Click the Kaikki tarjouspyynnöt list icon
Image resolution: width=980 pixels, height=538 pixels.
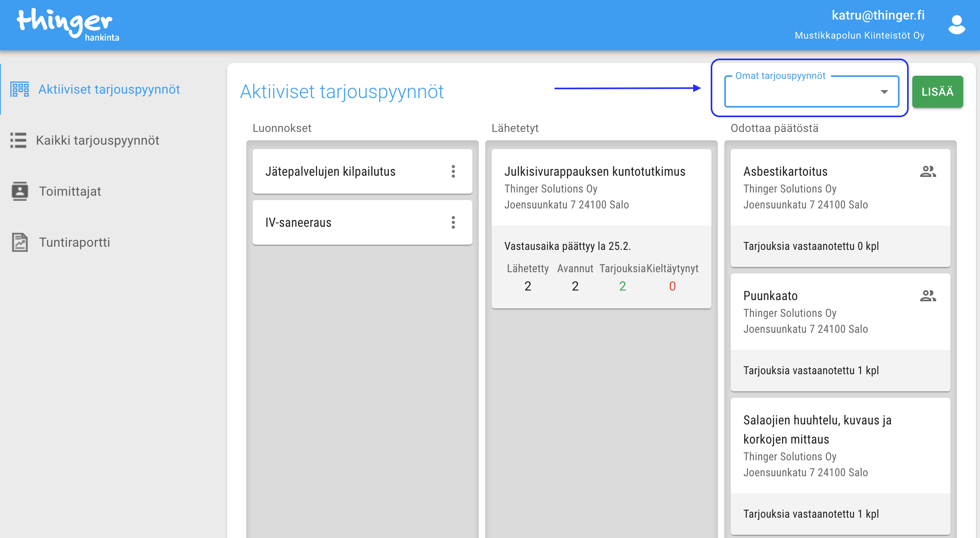tap(18, 140)
